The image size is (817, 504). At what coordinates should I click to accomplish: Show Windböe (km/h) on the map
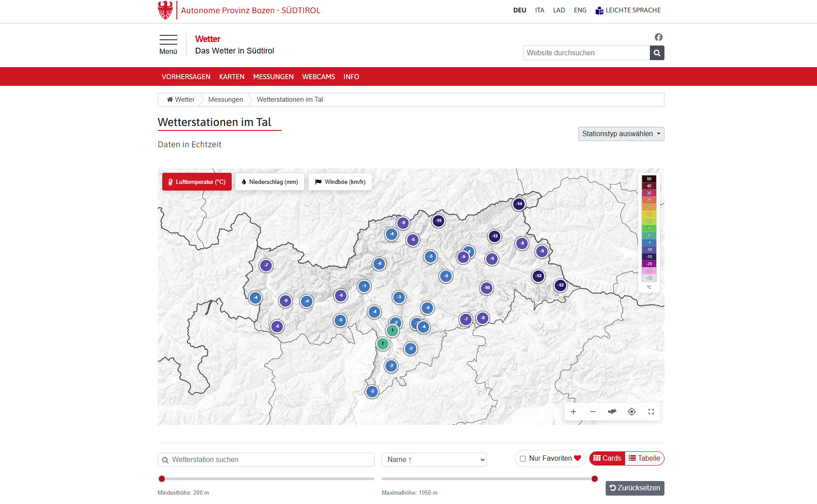[340, 182]
